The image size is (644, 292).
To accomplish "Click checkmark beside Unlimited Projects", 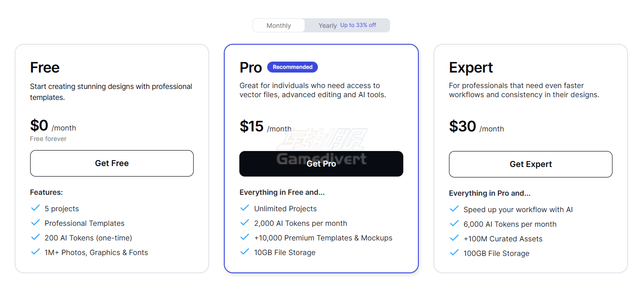I will (x=245, y=208).
